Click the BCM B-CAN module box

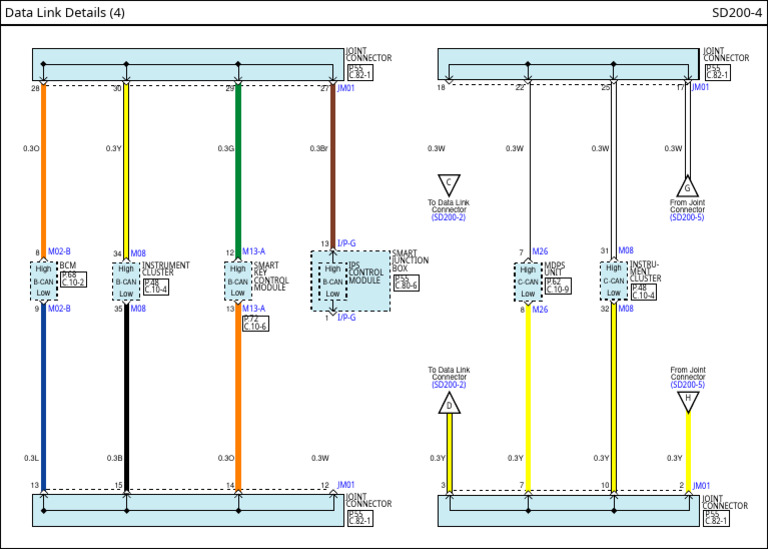coord(44,281)
